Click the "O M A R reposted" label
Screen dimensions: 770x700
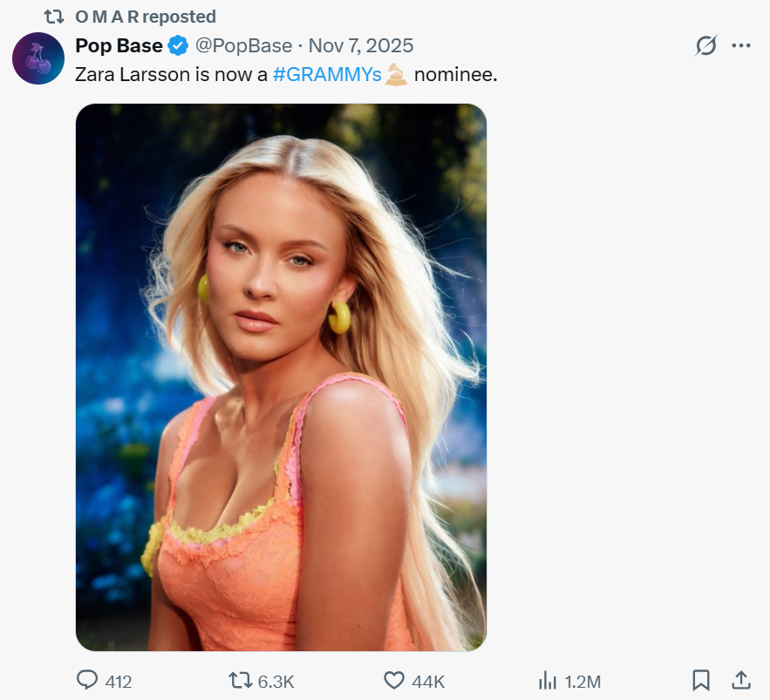pyautogui.click(x=143, y=17)
